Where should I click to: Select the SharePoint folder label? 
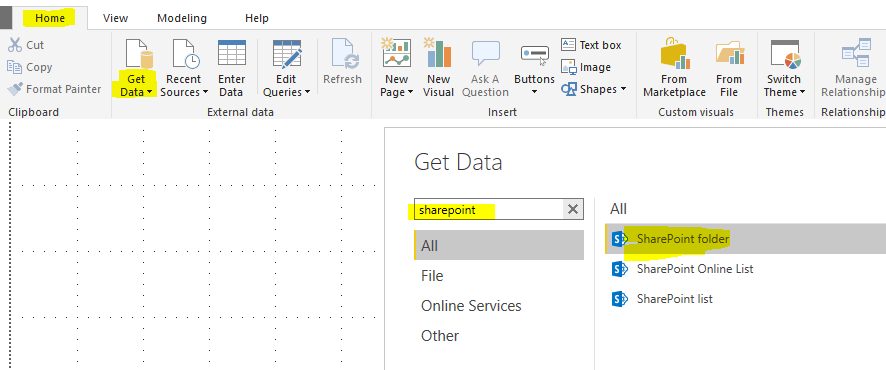click(x=683, y=239)
